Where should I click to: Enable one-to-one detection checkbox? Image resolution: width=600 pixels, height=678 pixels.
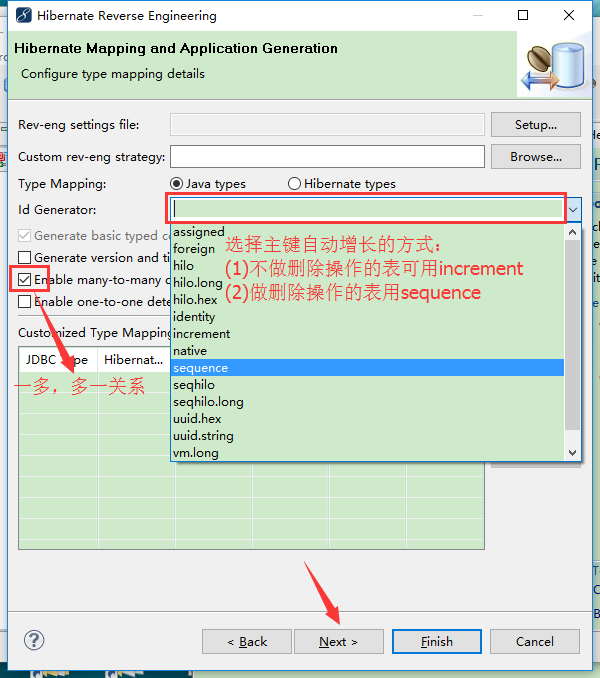point(25,302)
